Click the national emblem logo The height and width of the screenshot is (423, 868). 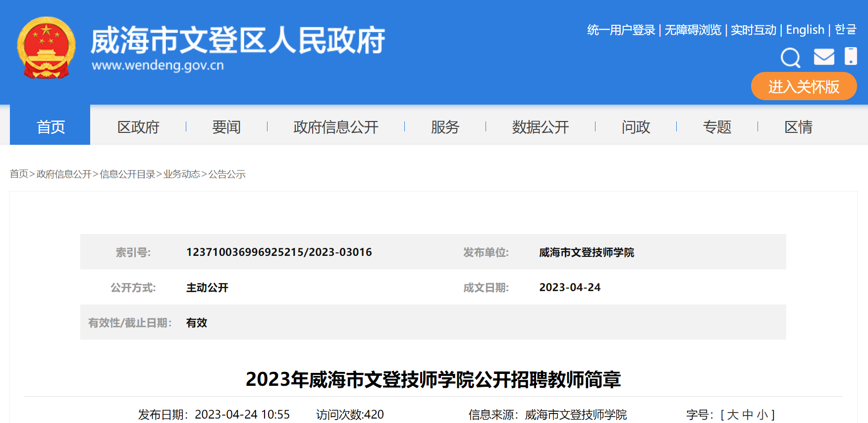[x=46, y=48]
